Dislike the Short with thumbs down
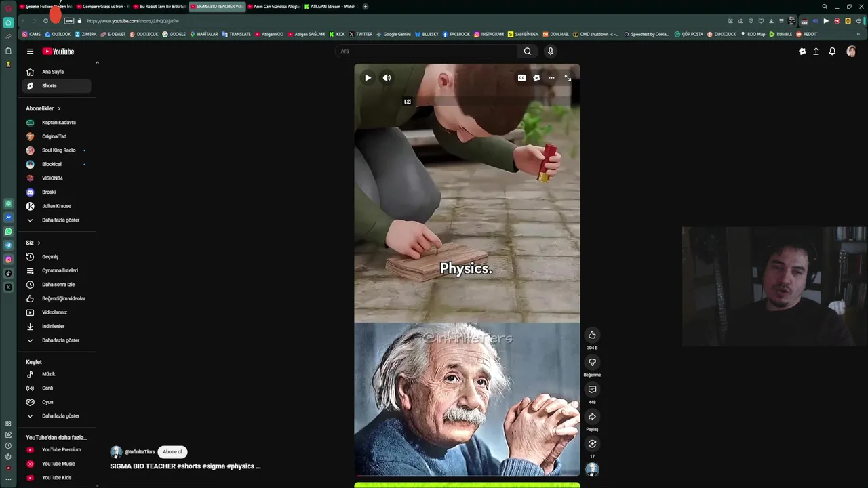The width and height of the screenshot is (868, 488). point(592,362)
